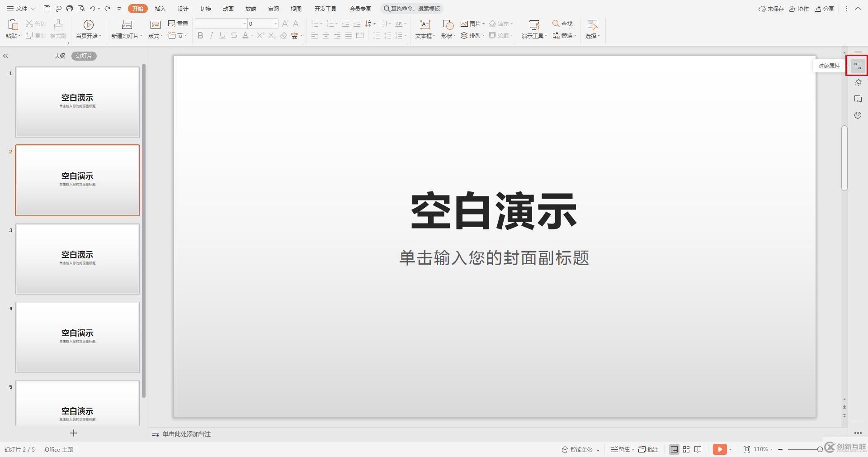Align text left
Screen dimensions: 868x457
[315, 35]
